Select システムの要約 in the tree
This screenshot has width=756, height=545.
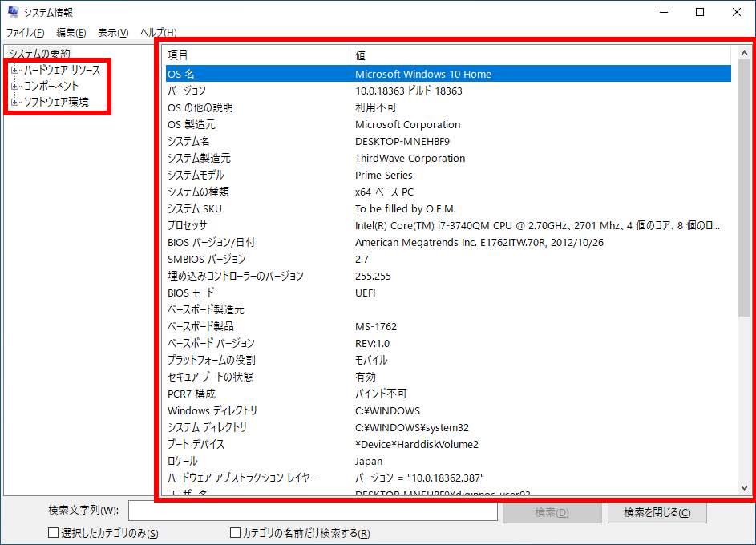pyautogui.click(x=38, y=53)
